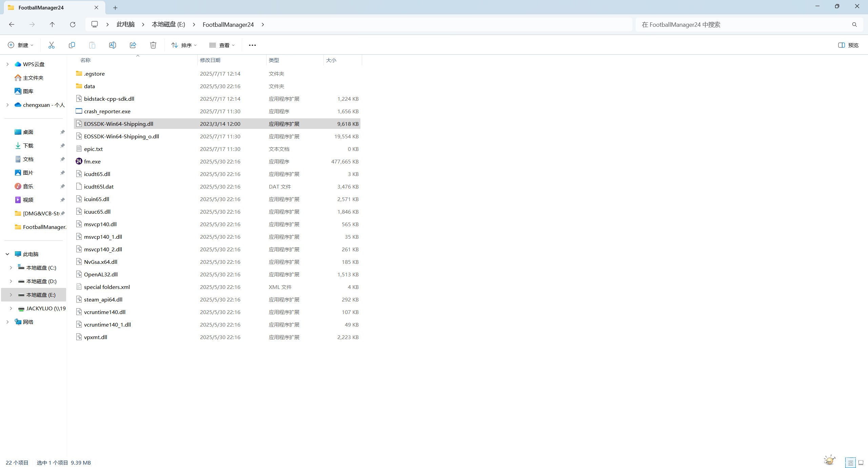Click fm.exe application icon

coord(79,161)
